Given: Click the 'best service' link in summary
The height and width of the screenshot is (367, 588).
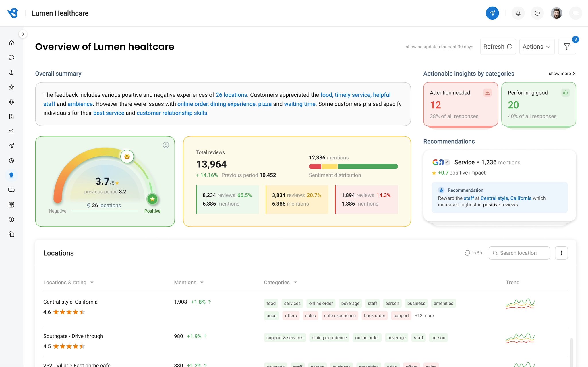Looking at the screenshot, I should point(109,113).
